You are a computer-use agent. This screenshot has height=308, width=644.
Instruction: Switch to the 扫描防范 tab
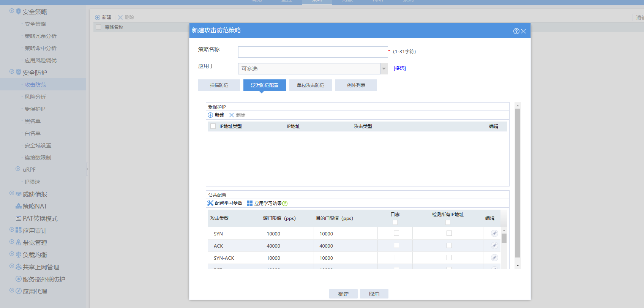coord(219,85)
